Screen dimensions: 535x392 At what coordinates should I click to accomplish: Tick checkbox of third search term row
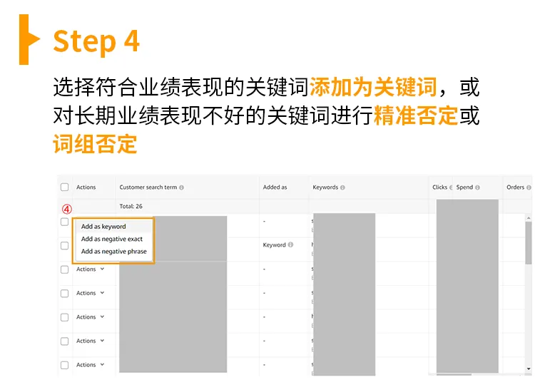[64, 269]
